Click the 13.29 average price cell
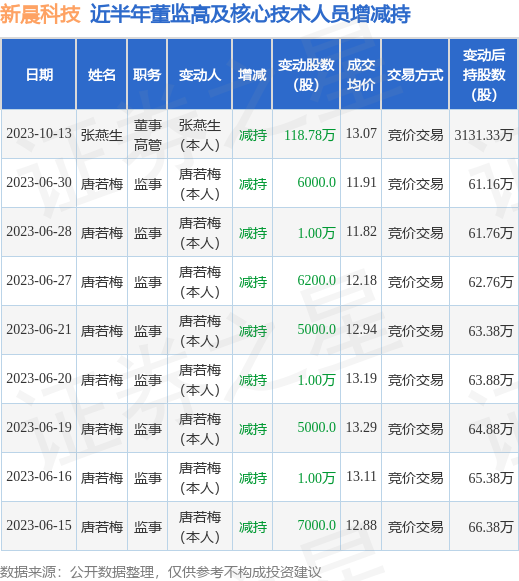 [361, 427]
